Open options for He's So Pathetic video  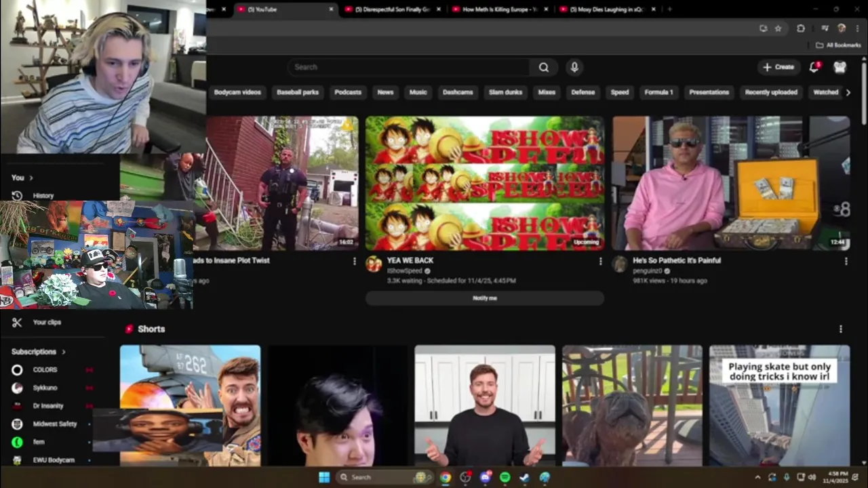[846, 261]
